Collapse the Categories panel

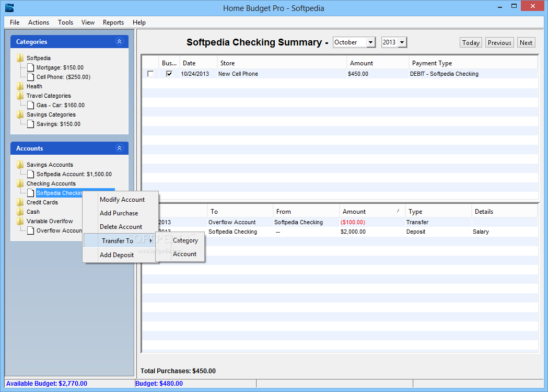click(119, 42)
